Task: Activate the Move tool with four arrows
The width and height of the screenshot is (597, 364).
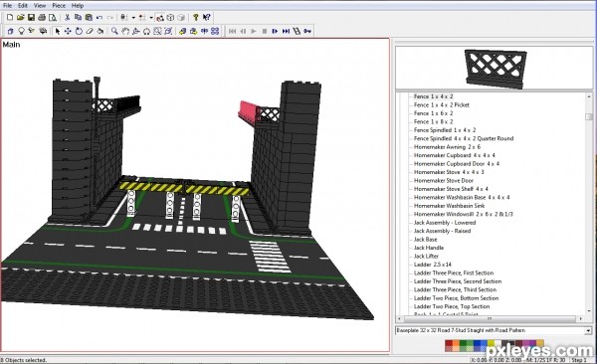Action: tap(68, 31)
